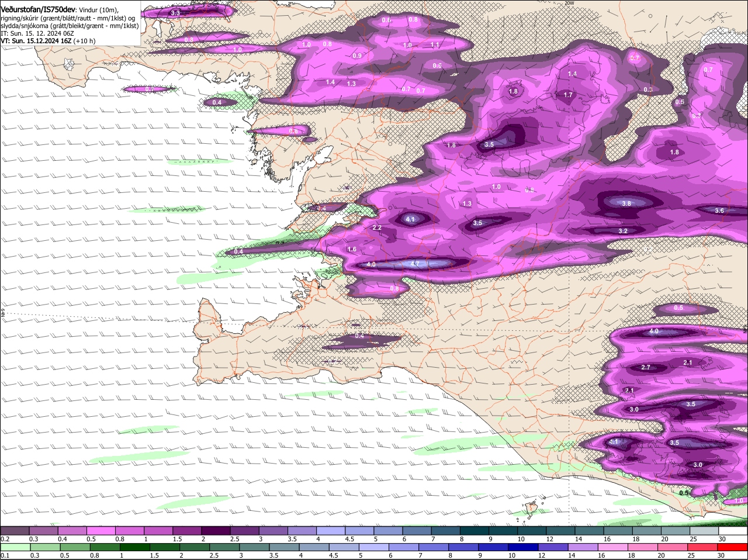
Task: Click the 'slydda/snjókoma' legend description line
Action: [x=70, y=26]
